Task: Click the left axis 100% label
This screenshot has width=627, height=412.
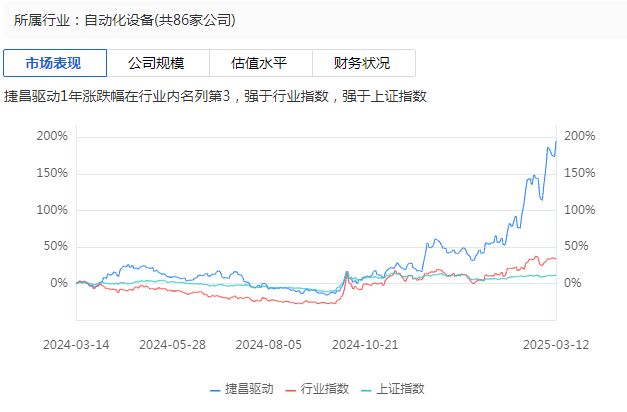Action: (52, 210)
